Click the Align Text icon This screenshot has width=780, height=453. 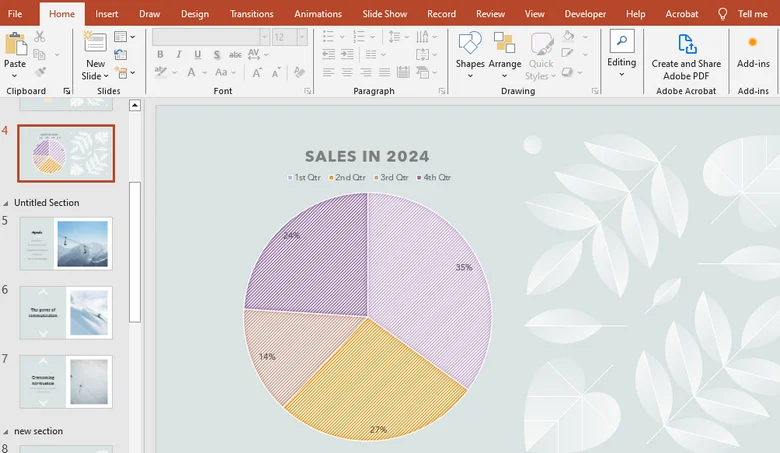pyautogui.click(x=422, y=54)
